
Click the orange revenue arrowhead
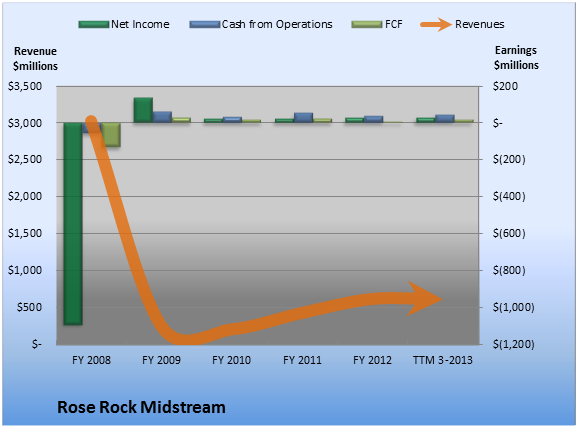coord(425,299)
